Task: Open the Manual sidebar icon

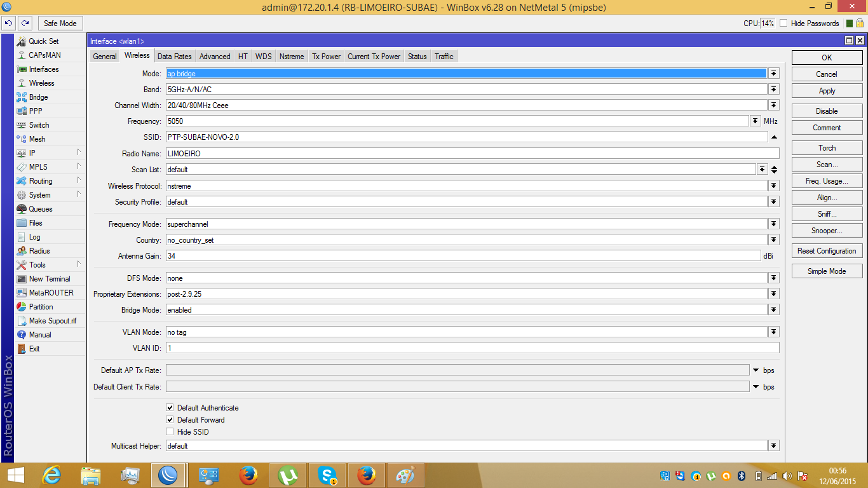Action: coord(22,335)
